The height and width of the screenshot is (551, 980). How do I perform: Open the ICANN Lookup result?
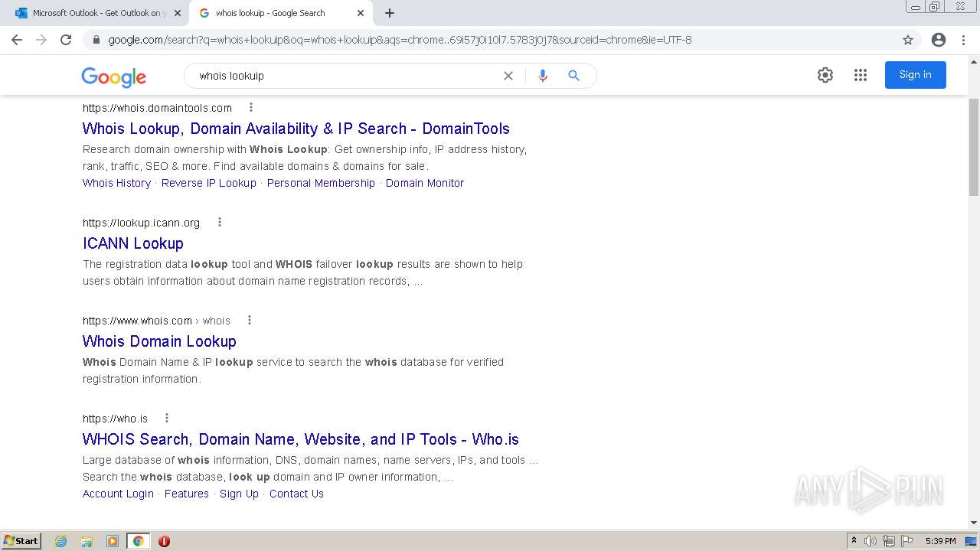pyautogui.click(x=133, y=243)
